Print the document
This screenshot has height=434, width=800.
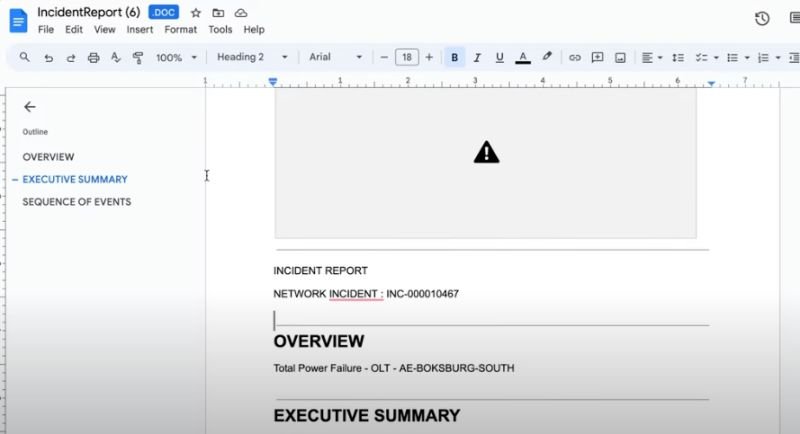pos(93,58)
